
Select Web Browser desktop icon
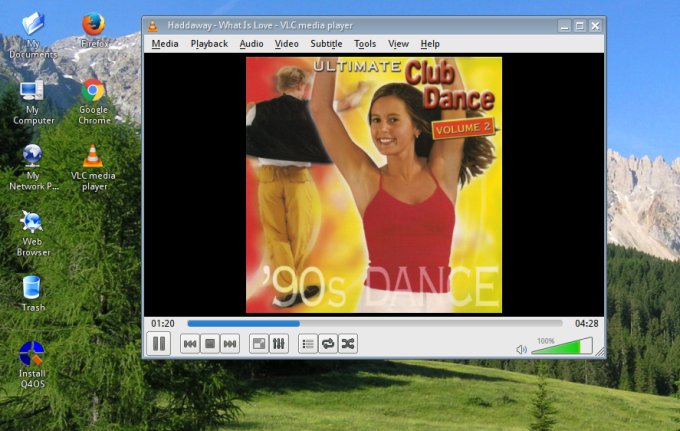coord(33,233)
